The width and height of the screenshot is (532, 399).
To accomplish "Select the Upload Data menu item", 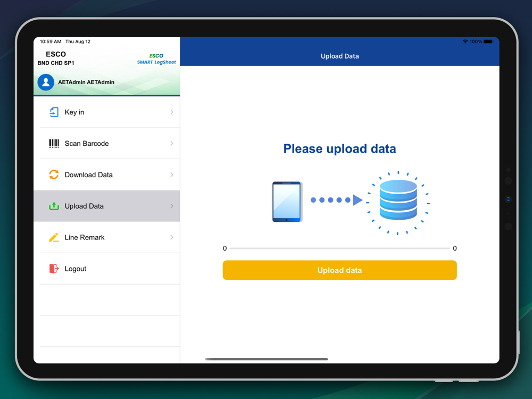I will (106, 206).
